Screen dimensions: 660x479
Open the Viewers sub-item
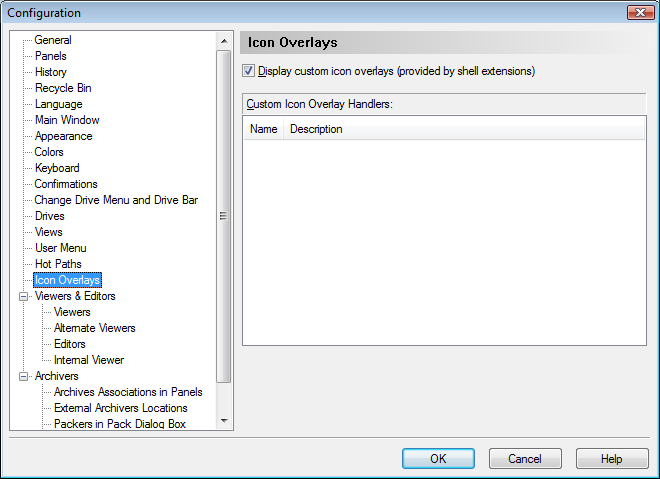pyautogui.click(x=72, y=312)
